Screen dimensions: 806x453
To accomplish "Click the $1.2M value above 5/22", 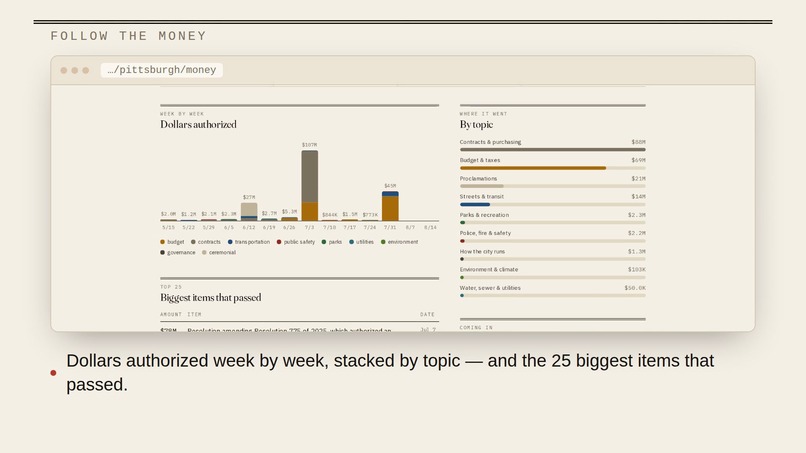I will tap(188, 214).
